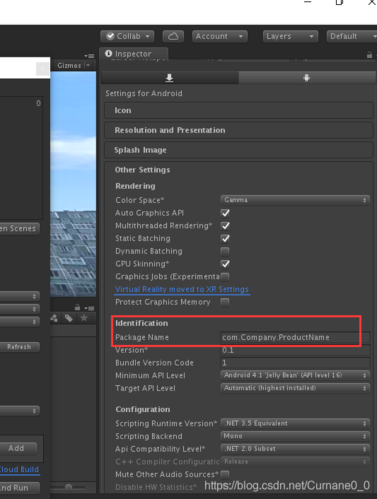Open the Layers dropdown
This screenshot has width=377, height=499.
click(290, 36)
